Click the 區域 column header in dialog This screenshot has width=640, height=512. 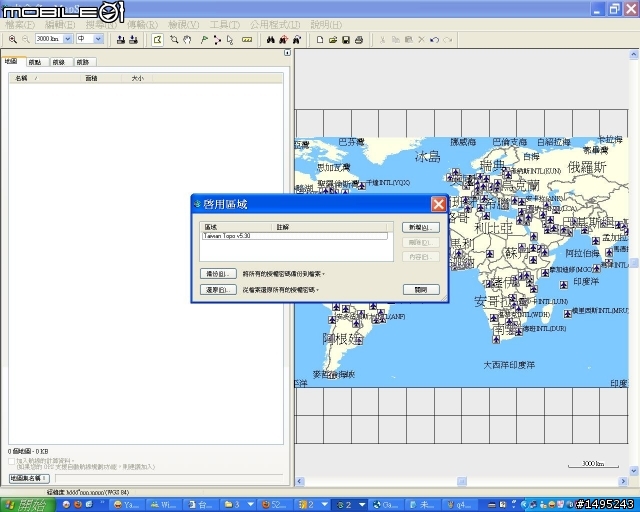tap(236, 227)
